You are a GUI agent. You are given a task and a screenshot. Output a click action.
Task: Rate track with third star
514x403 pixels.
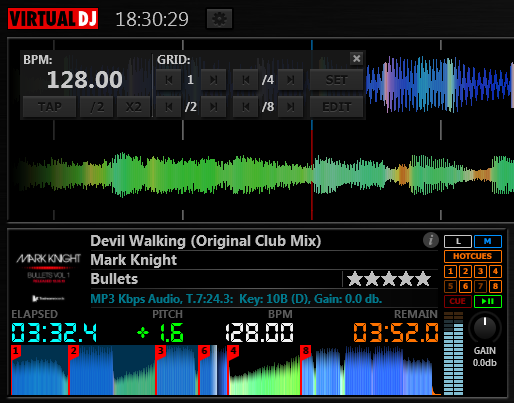pyautogui.click(x=389, y=279)
